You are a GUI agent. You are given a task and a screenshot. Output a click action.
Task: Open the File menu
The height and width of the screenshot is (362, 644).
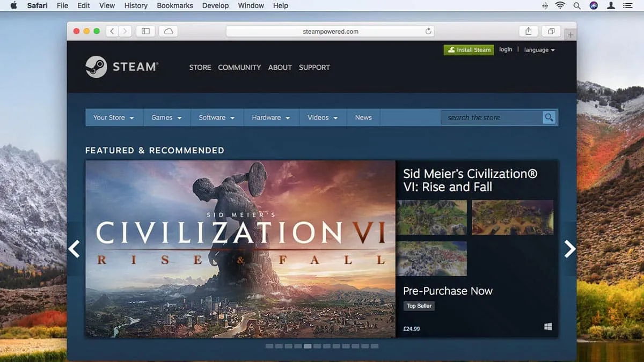[x=62, y=5]
